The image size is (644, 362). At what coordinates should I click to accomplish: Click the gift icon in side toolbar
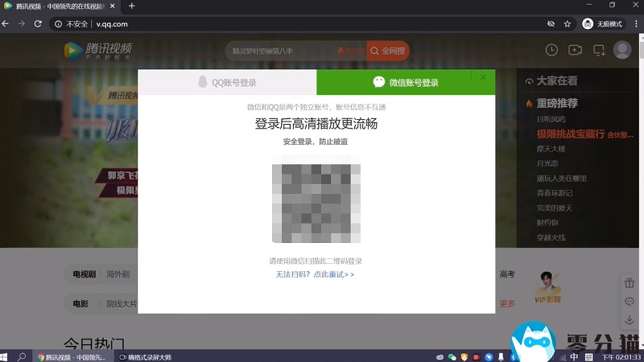630,283
